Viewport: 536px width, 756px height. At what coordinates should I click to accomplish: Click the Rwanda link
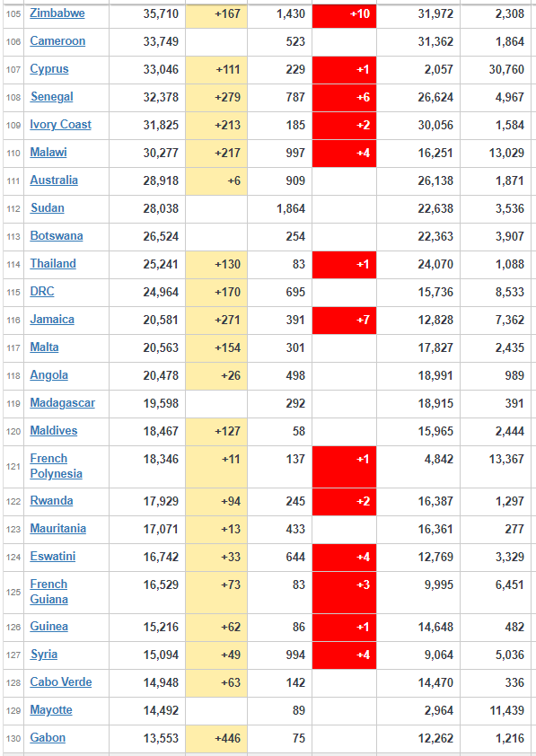pyautogui.click(x=51, y=500)
